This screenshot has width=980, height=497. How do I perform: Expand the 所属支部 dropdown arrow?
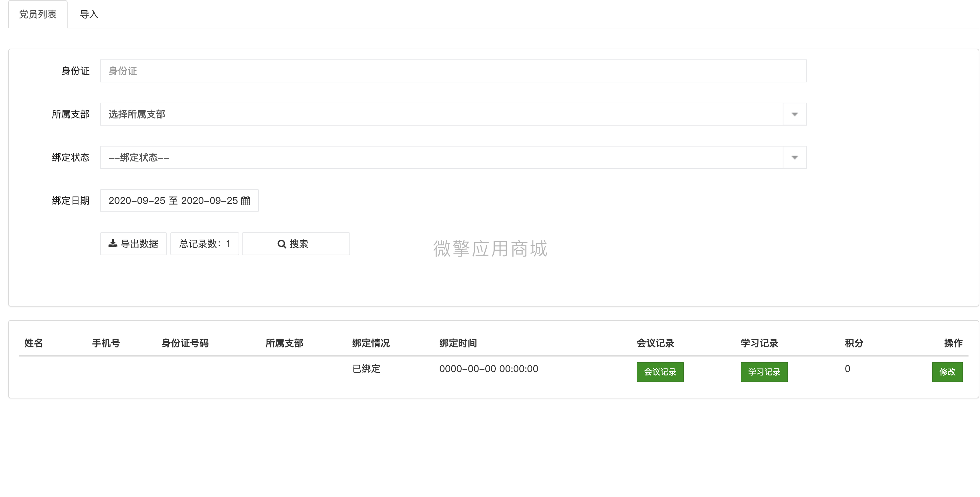pyautogui.click(x=794, y=114)
